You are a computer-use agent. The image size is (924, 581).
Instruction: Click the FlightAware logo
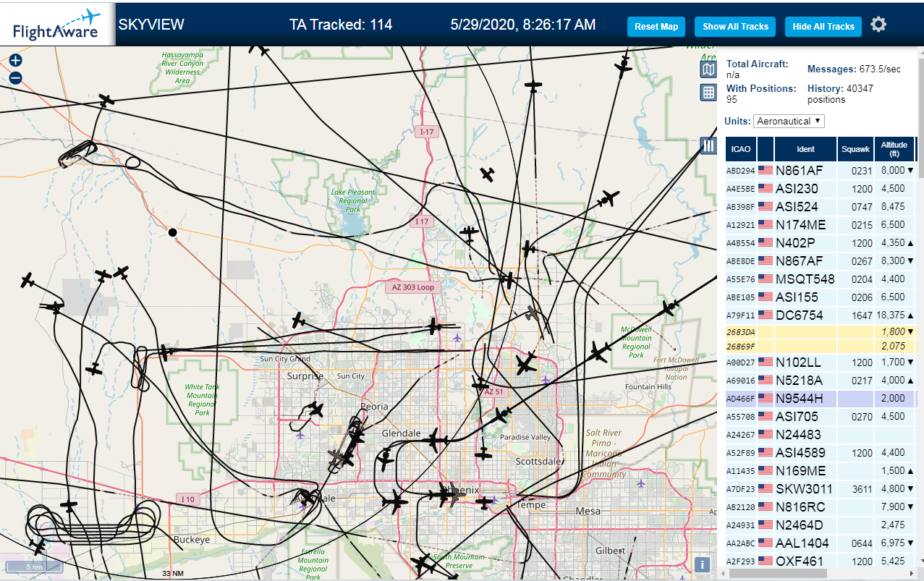[57, 24]
